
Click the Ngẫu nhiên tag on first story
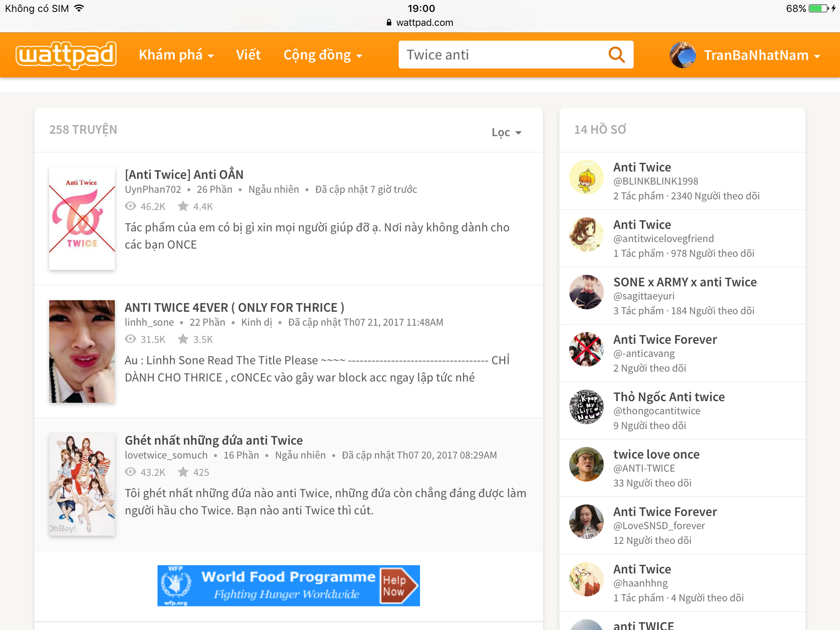click(x=274, y=189)
